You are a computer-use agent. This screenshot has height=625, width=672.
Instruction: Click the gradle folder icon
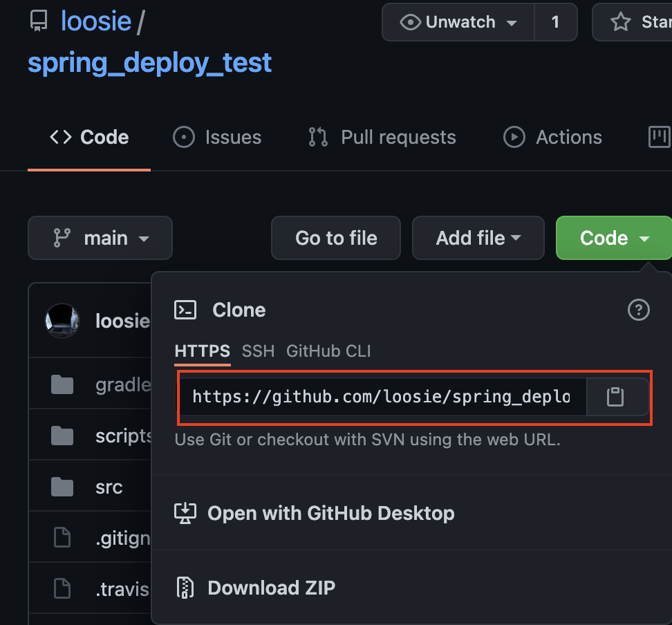[x=62, y=384]
